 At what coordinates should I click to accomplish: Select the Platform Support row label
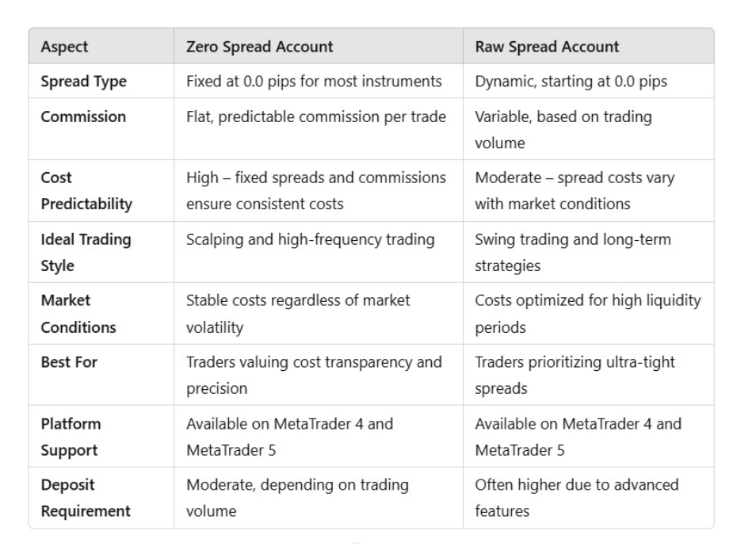pos(71,437)
